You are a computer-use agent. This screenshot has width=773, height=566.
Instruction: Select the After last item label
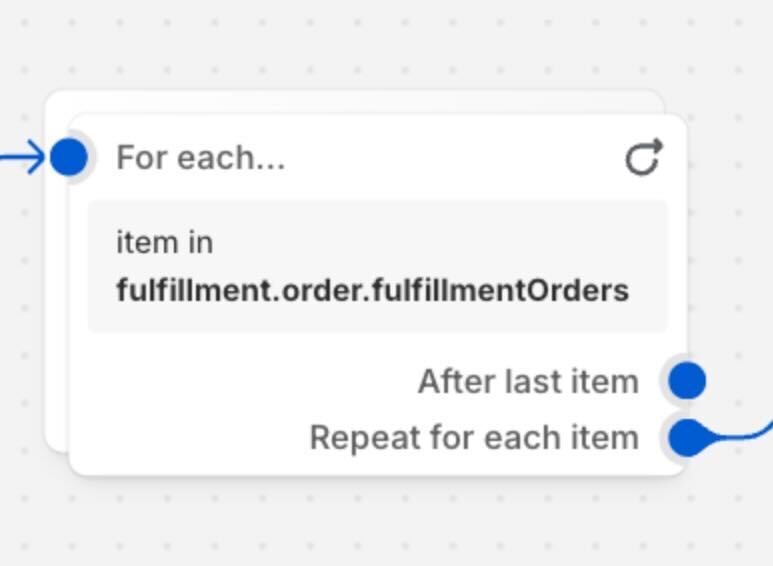(x=528, y=382)
